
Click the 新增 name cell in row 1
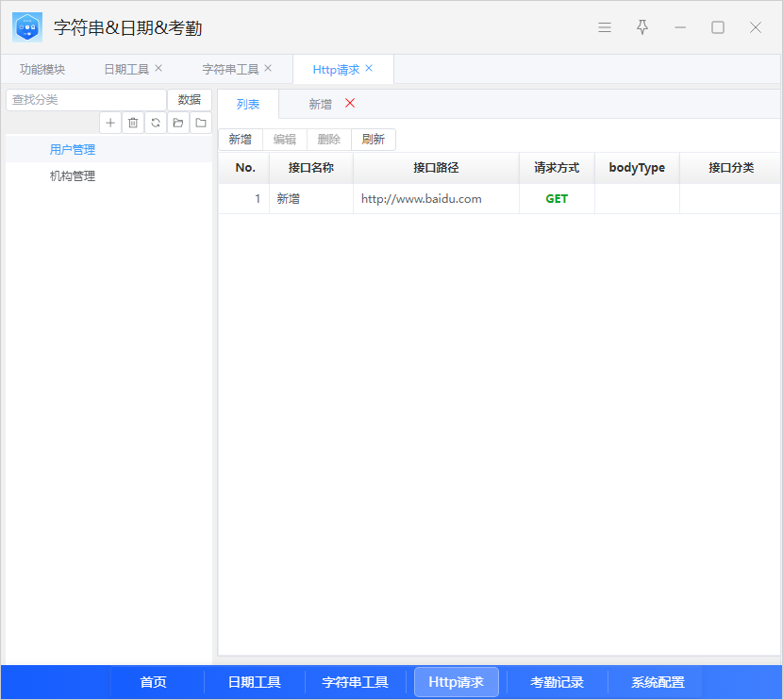coord(311,199)
